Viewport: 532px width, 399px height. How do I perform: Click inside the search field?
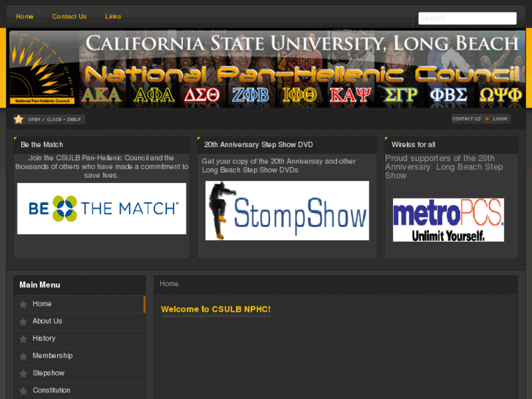(x=467, y=18)
